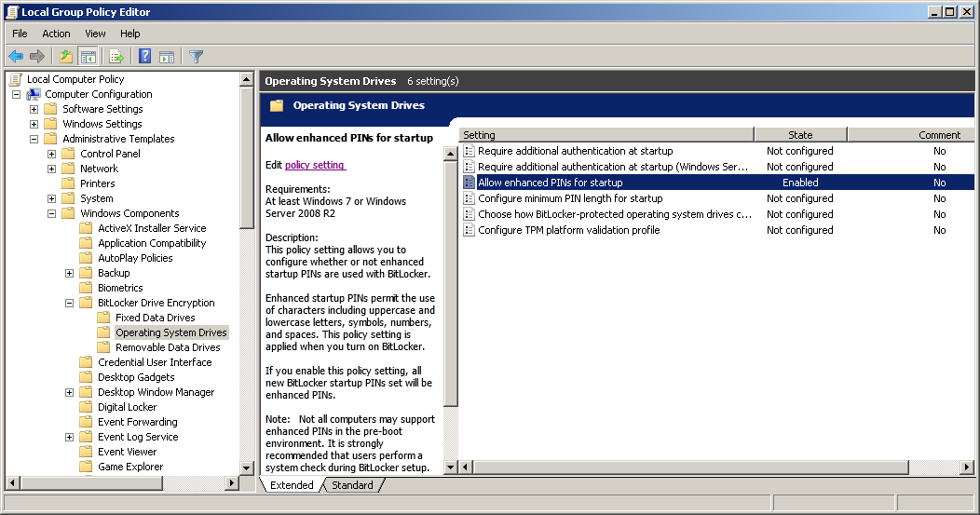Switch to the Standard tab
The image size is (980, 515).
tap(352, 485)
